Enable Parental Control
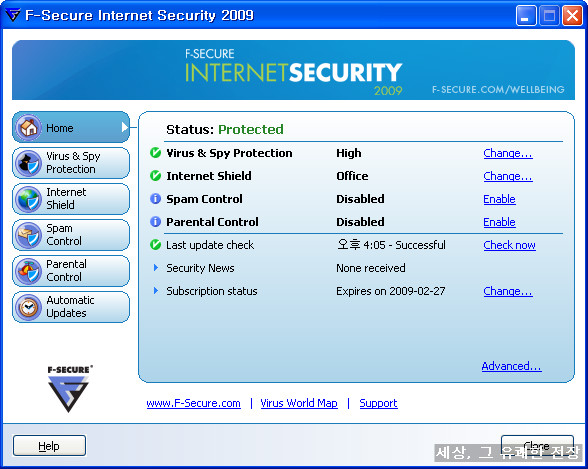 (x=499, y=222)
